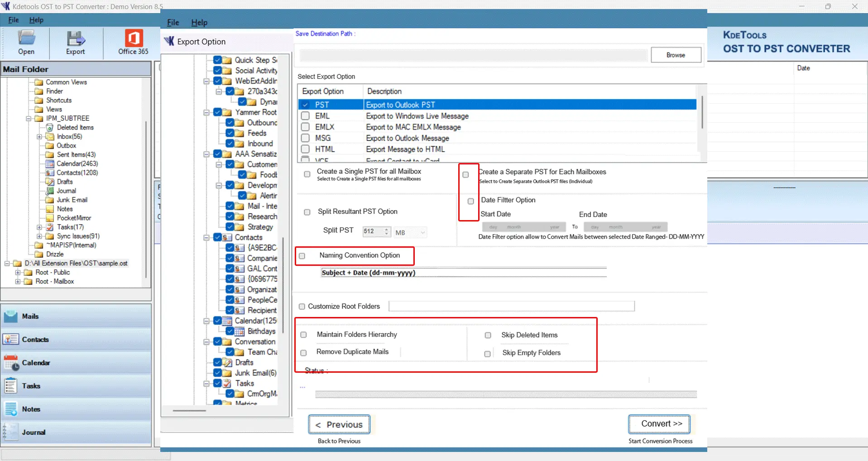The height and width of the screenshot is (461, 868).
Task: Select the Calendar(2463) folder in Mail Folder
Action: point(77,163)
